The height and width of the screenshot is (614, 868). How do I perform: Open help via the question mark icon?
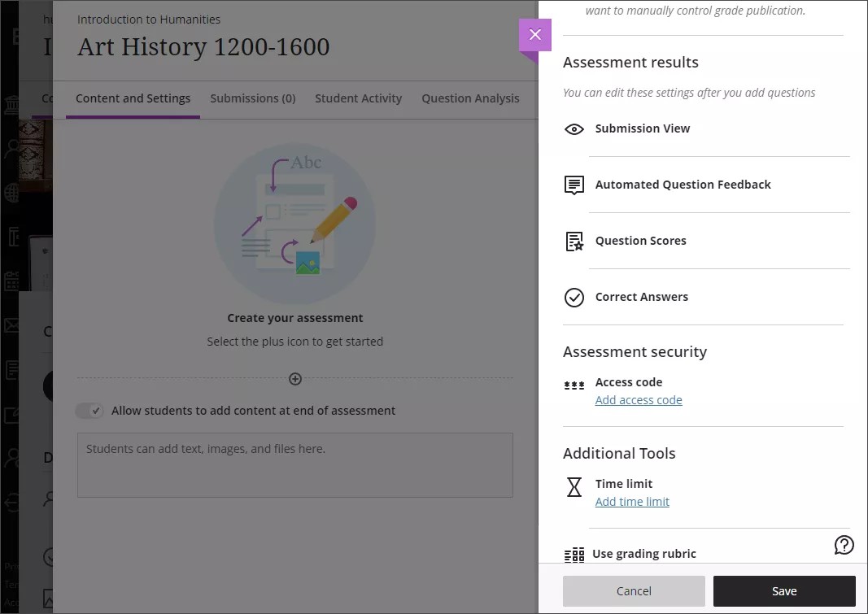tap(844, 545)
